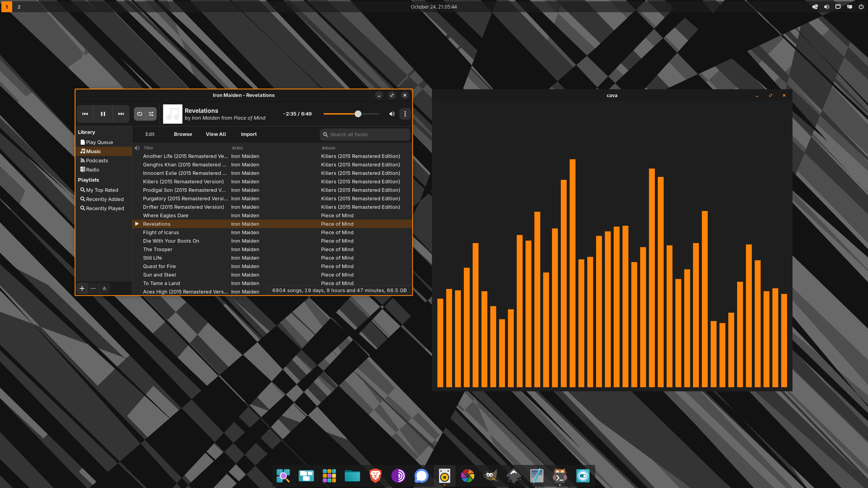The image size is (868, 488).
Task: Open the Radio source in sidebar
Action: coord(92,170)
